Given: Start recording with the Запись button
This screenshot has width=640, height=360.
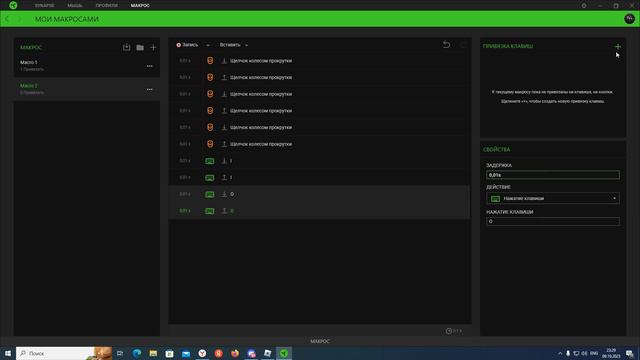Looking at the screenshot, I should [187, 45].
